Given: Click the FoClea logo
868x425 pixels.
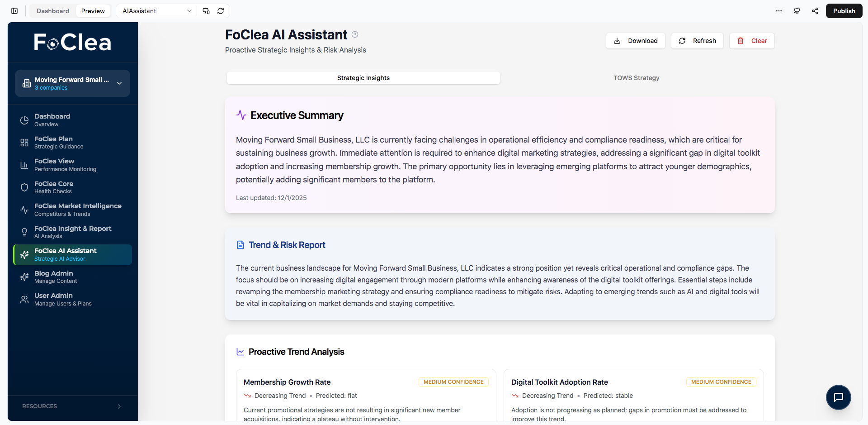Looking at the screenshot, I should tap(72, 42).
